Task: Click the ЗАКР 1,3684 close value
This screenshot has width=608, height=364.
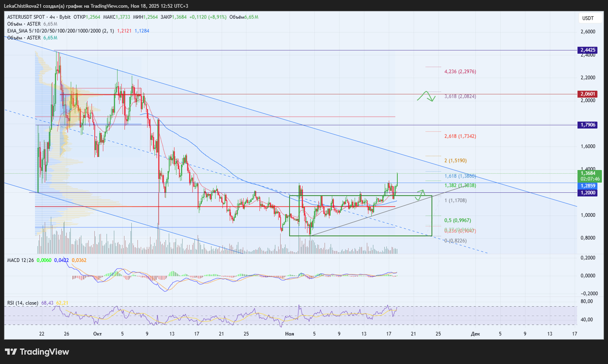Action: tap(174, 17)
